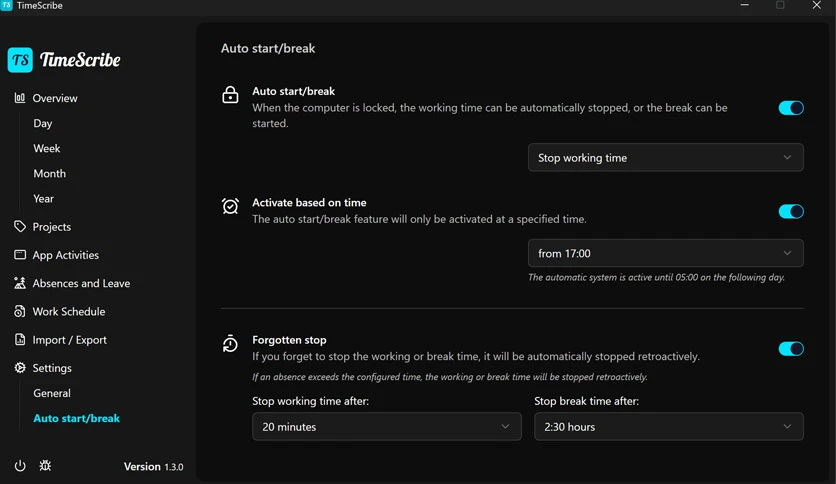Click the Projects tag icon
This screenshot has height=484, width=836.
tap(20, 226)
